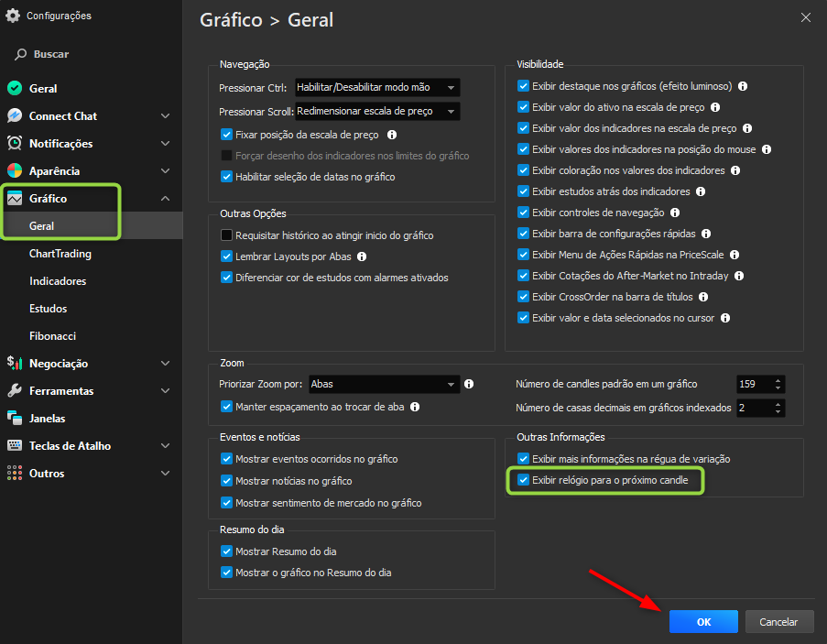
Task: Uncheck Mostrar eventos ocorridos no gráfico
Action: [x=226, y=459]
